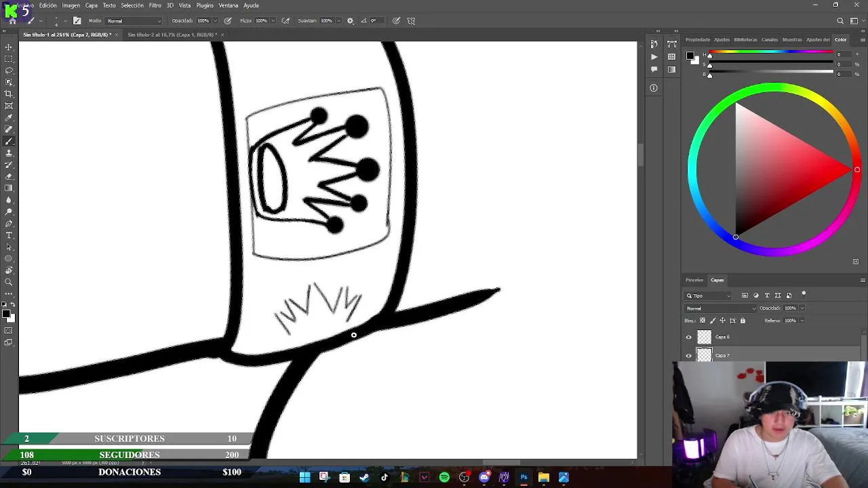Screen dimensions: 868x488
Task: Expand the Flujo percentage dropdown
Action: (273, 20)
